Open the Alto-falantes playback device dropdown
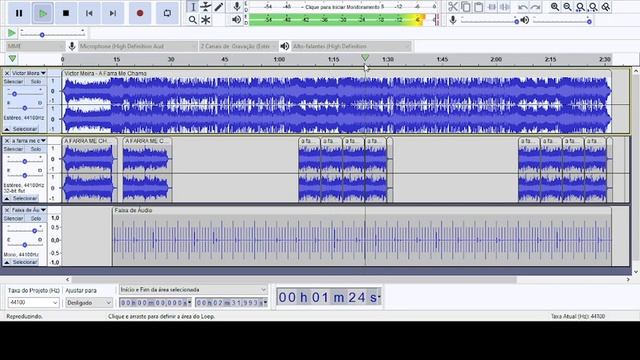This screenshot has width=640, height=360. [351, 46]
